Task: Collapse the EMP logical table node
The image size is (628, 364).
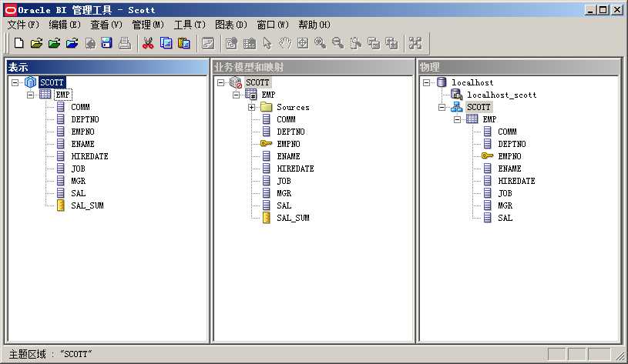Action: pyautogui.click(x=237, y=95)
